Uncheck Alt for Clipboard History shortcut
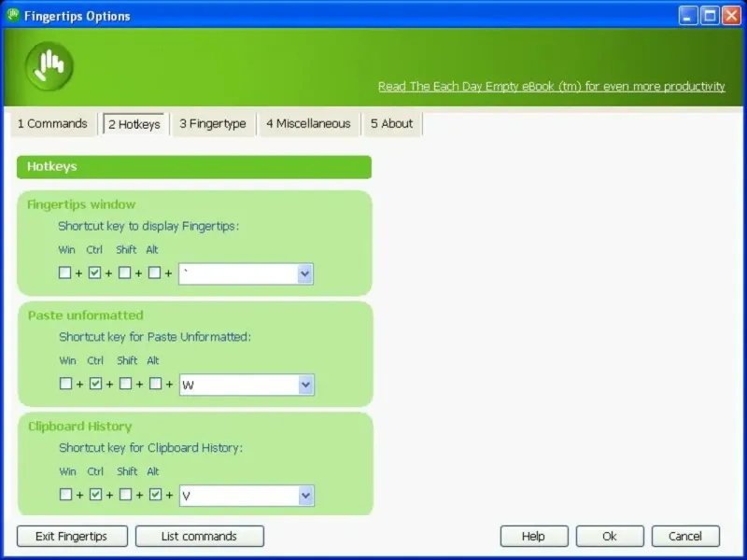This screenshot has height=560, width=747. point(155,495)
